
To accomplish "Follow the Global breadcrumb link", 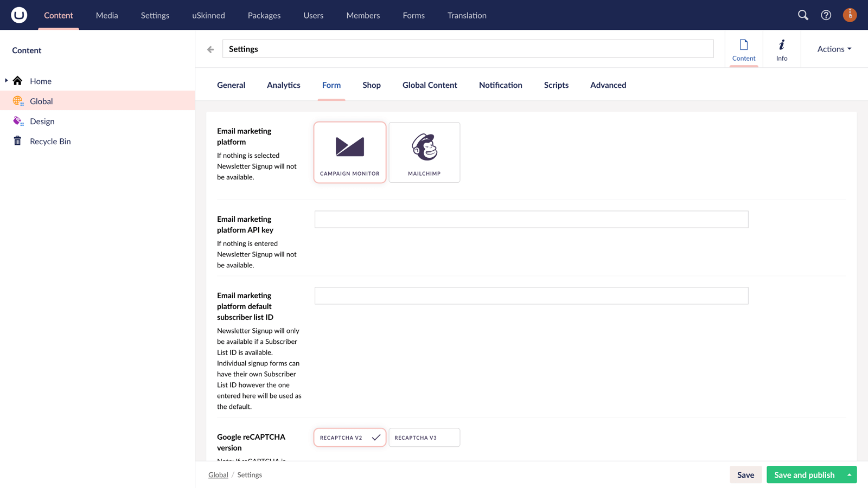I will pyautogui.click(x=218, y=474).
